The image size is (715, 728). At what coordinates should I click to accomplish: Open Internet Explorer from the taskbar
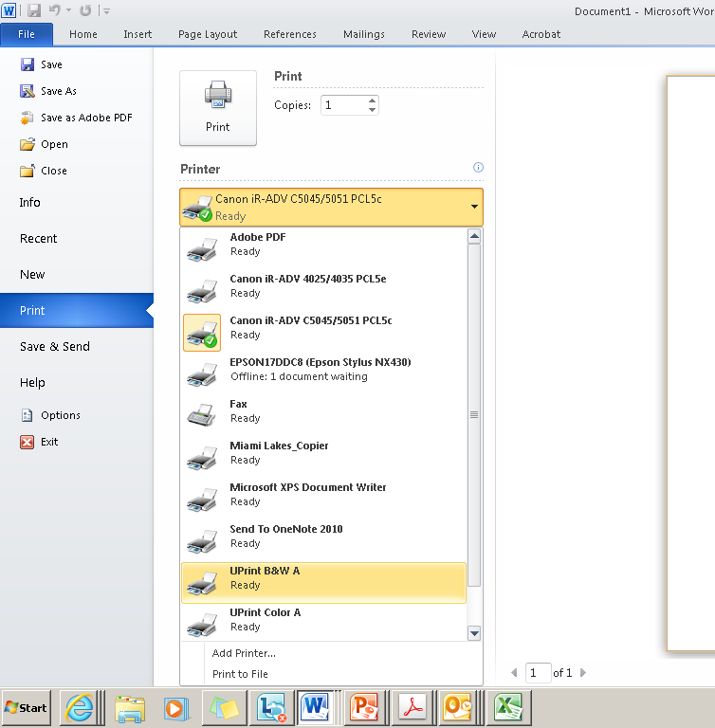point(80,708)
